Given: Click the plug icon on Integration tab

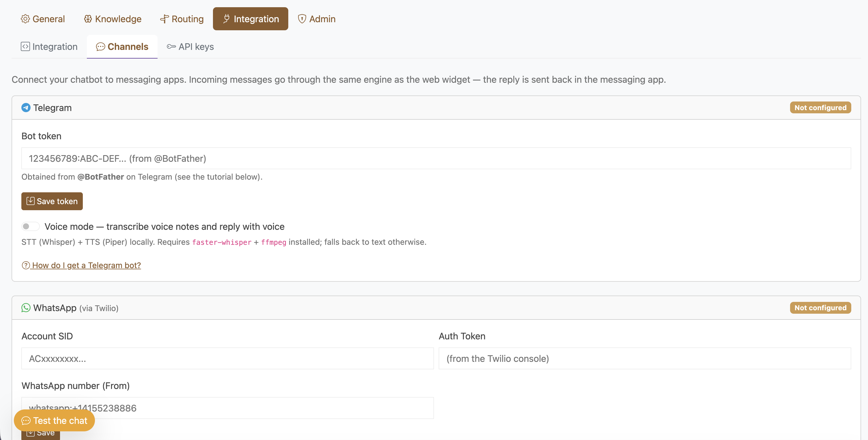Looking at the screenshot, I should click(x=227, y=19).
